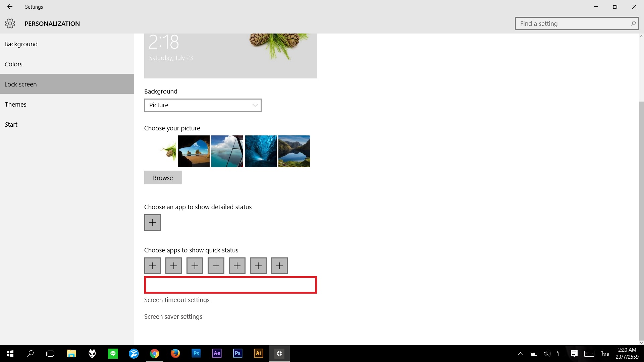Image resolution: width=644 pixels, height=362 pixels.
Task: Click the last quick status plus button
Action: point(279,266)
